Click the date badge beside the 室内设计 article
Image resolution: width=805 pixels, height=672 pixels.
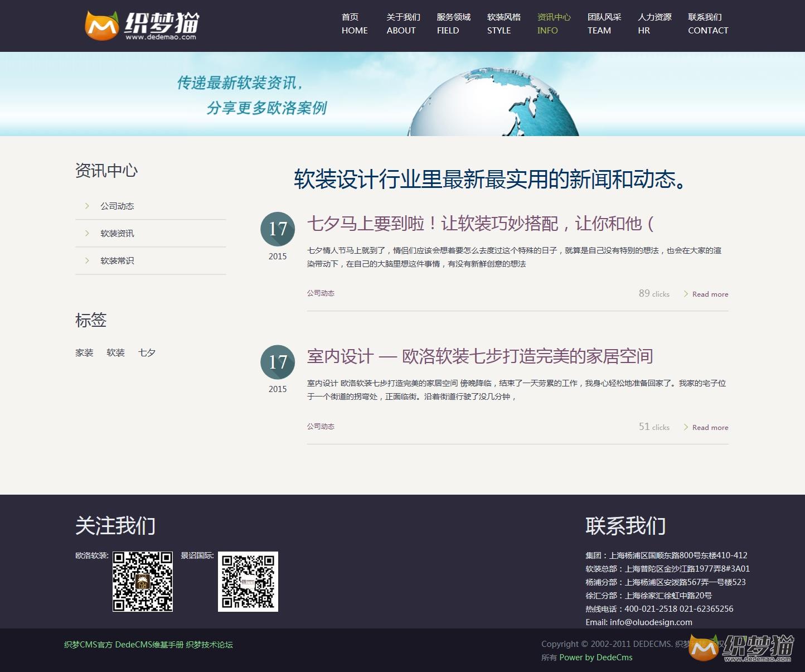pyautogui.click(x=278, y=362)
